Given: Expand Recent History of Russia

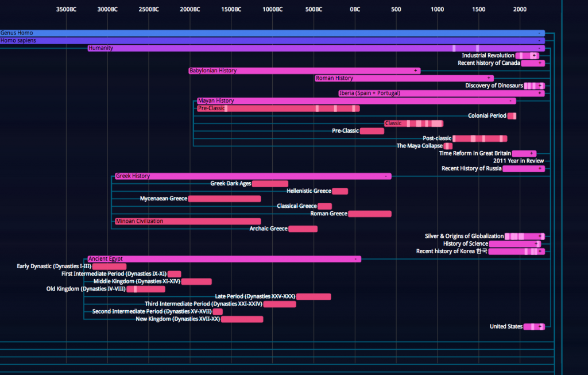Looking at the screenshot, I should (x=540, y=168).
